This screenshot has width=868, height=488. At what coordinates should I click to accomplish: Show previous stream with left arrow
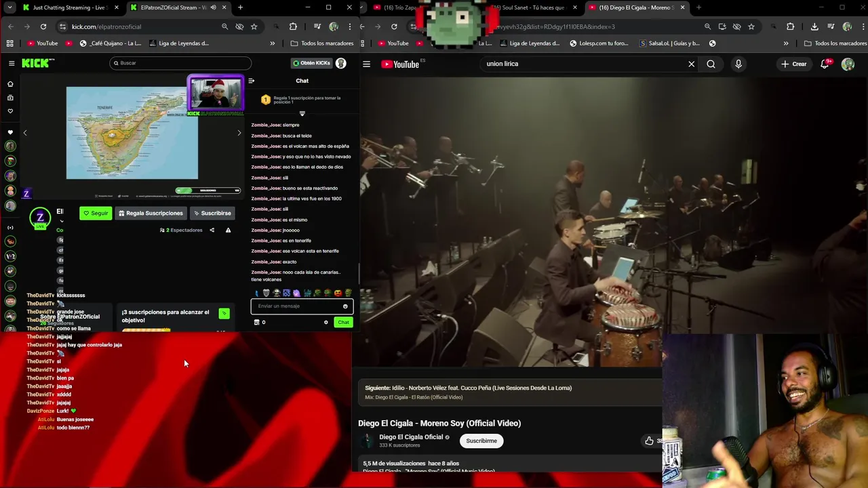coord(25,133)
